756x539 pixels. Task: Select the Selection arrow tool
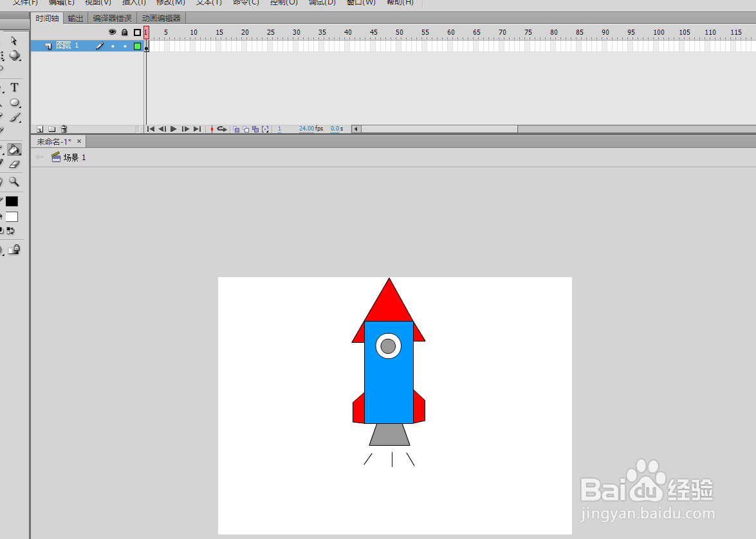[x=14, y=41]
